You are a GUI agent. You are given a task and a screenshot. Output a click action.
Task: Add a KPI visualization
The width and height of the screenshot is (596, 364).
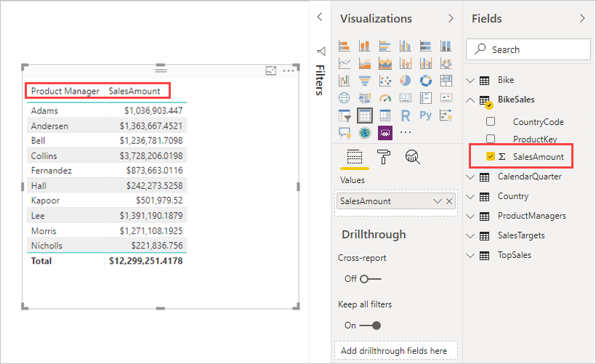(446, 98)
